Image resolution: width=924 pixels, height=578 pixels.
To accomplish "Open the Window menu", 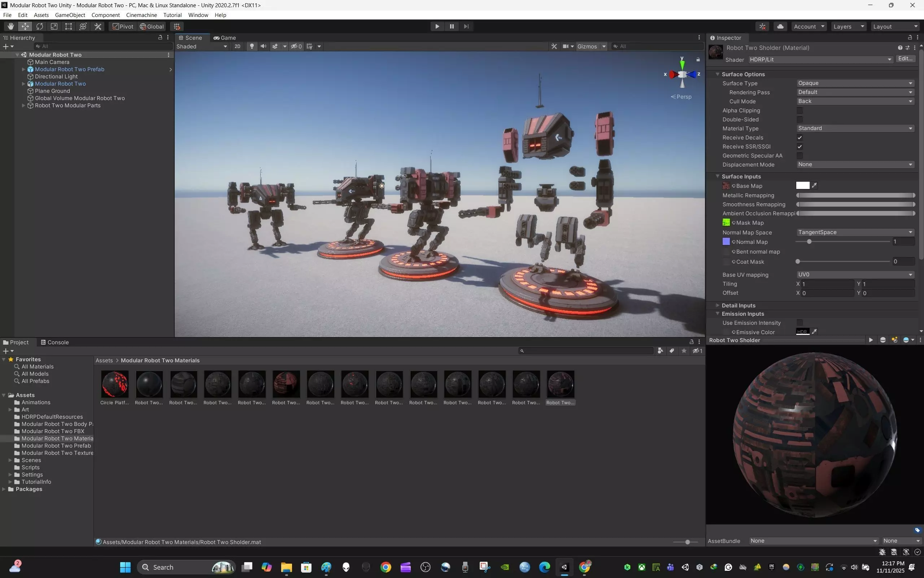I will (198, 15).
